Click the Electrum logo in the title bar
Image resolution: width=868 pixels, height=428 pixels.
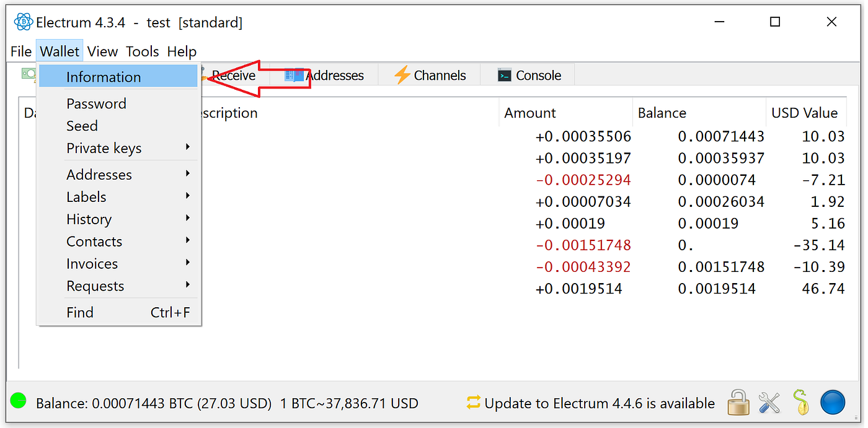click(x=23, y=22)
